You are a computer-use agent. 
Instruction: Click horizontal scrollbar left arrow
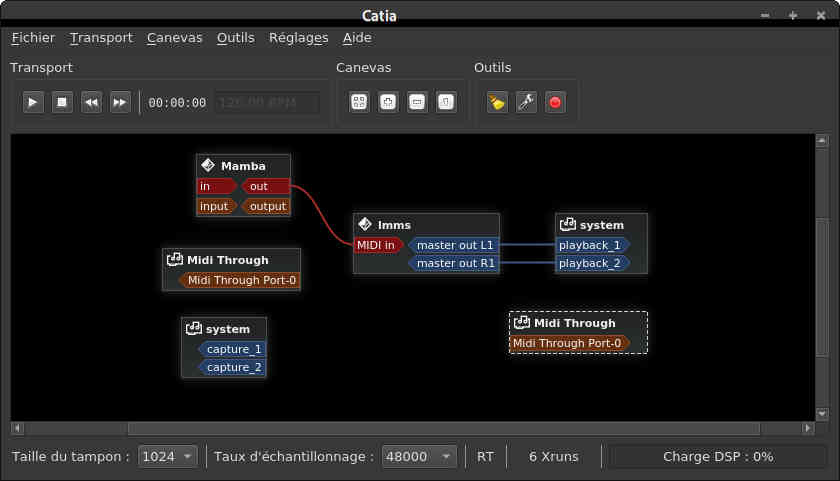[17, 428]
